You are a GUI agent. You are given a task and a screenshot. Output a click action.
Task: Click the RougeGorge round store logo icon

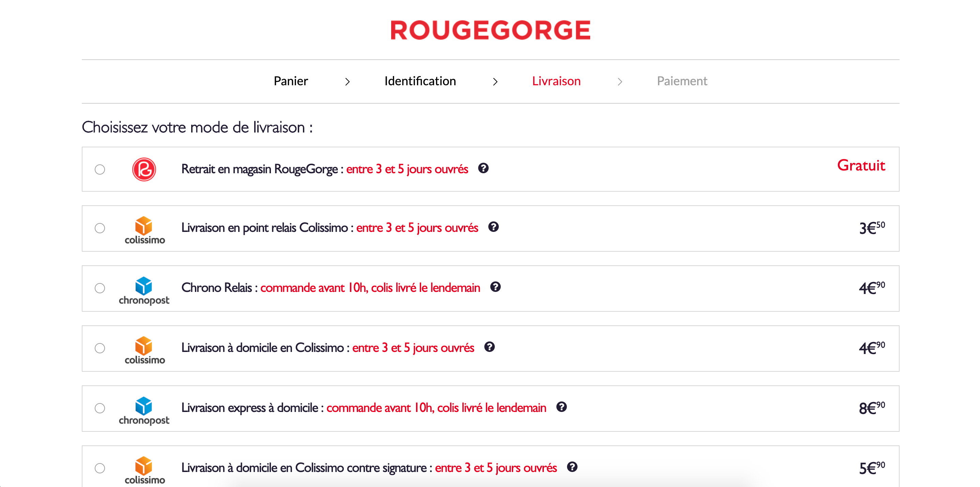pyautogui.click(x=144, y=169)
